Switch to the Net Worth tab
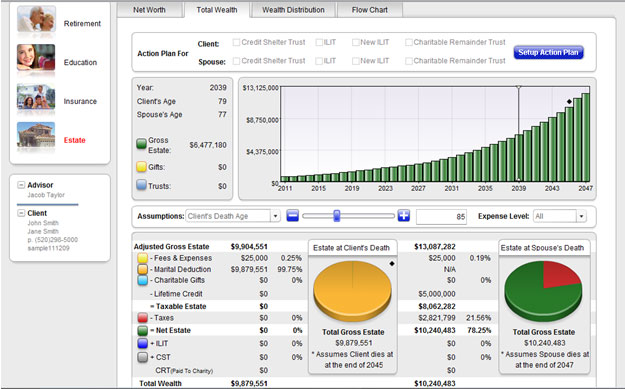 149,10
